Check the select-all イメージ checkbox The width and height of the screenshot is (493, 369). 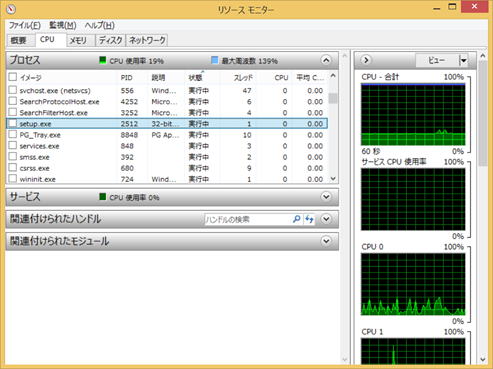pos(13,77)
